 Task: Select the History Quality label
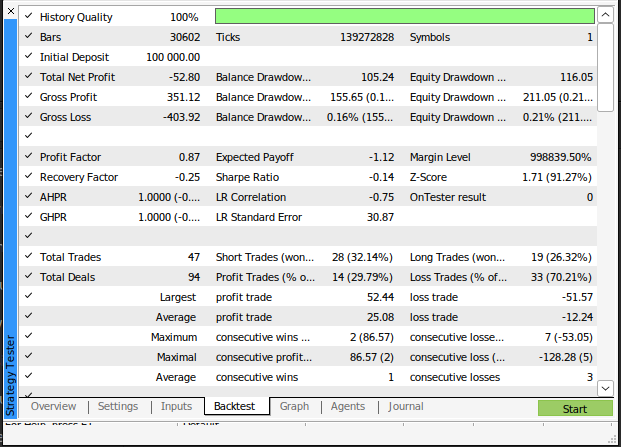click(x=76, y=17)
